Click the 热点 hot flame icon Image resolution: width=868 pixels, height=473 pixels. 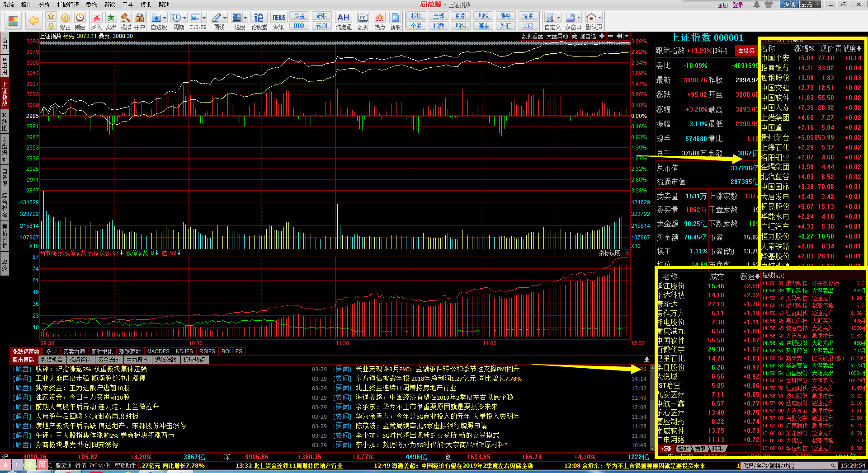380,18
